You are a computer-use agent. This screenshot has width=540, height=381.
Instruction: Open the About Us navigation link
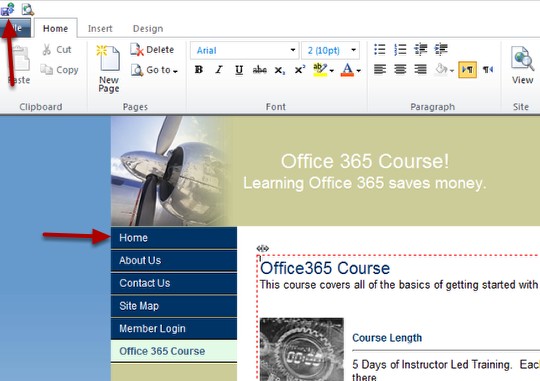coord(174,260)
